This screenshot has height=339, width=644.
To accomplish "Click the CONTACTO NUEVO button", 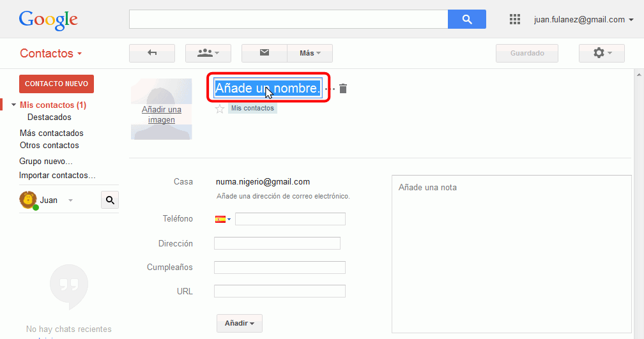I will pos(57,84).
